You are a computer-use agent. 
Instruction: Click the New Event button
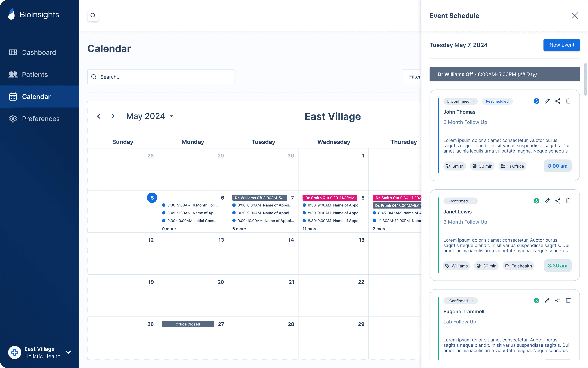click(562, 45)
